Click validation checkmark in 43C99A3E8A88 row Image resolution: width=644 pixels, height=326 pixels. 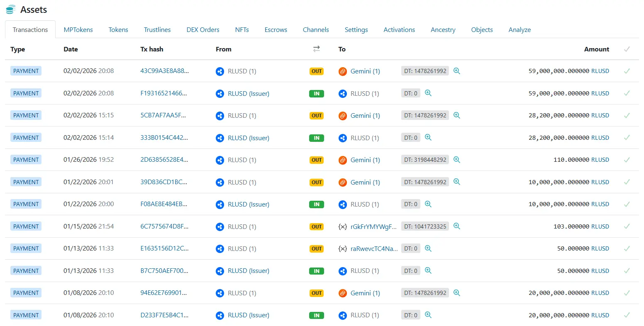click(627, 71)
